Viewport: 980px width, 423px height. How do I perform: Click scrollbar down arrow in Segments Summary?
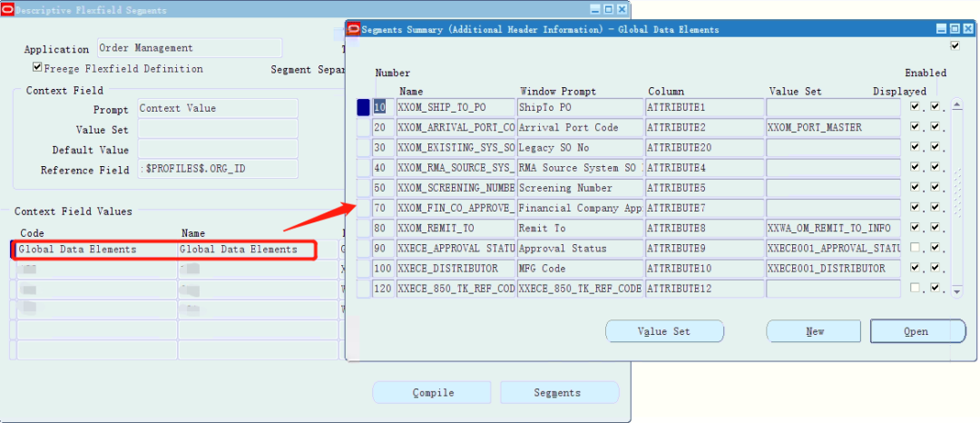click(957, 291)
